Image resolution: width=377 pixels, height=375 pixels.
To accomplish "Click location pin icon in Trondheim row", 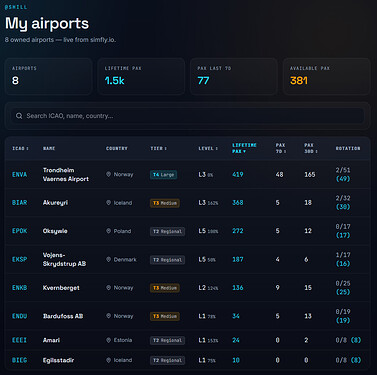I will 108,174.
